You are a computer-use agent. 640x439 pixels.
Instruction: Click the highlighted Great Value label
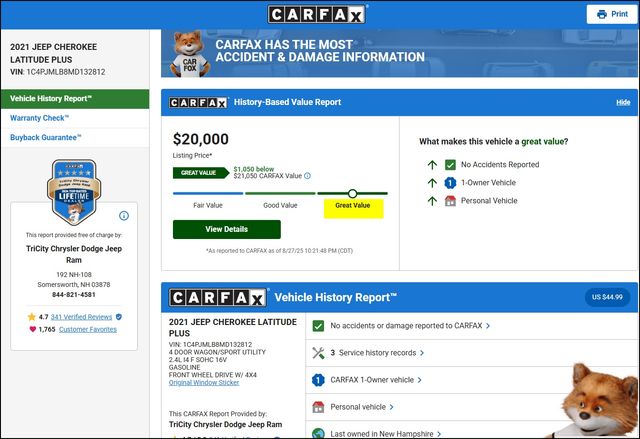(x=353, y=208)
